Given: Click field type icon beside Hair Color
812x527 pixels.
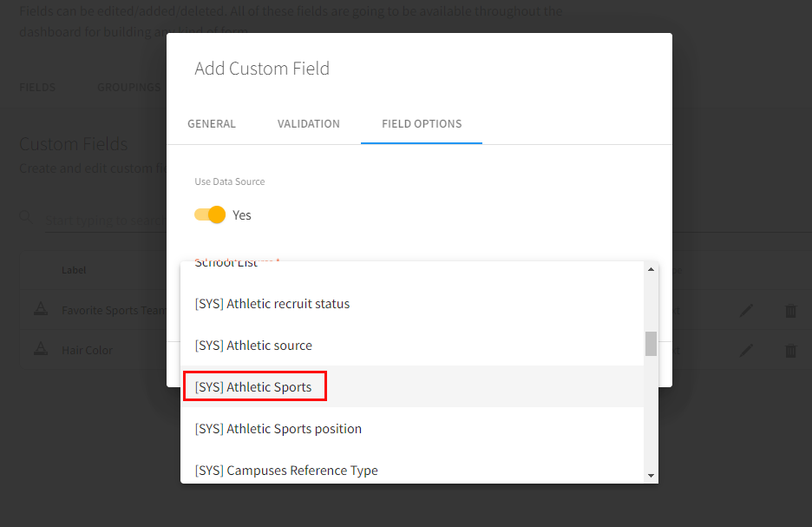Looking at the screenshot, I should pyautogui.click(x=40, y=350).
